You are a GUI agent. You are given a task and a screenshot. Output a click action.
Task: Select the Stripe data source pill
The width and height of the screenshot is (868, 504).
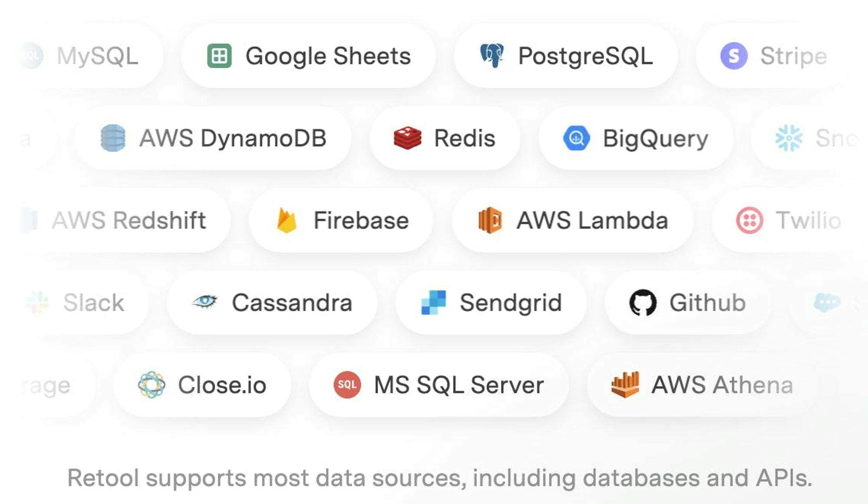click(773, 56)
